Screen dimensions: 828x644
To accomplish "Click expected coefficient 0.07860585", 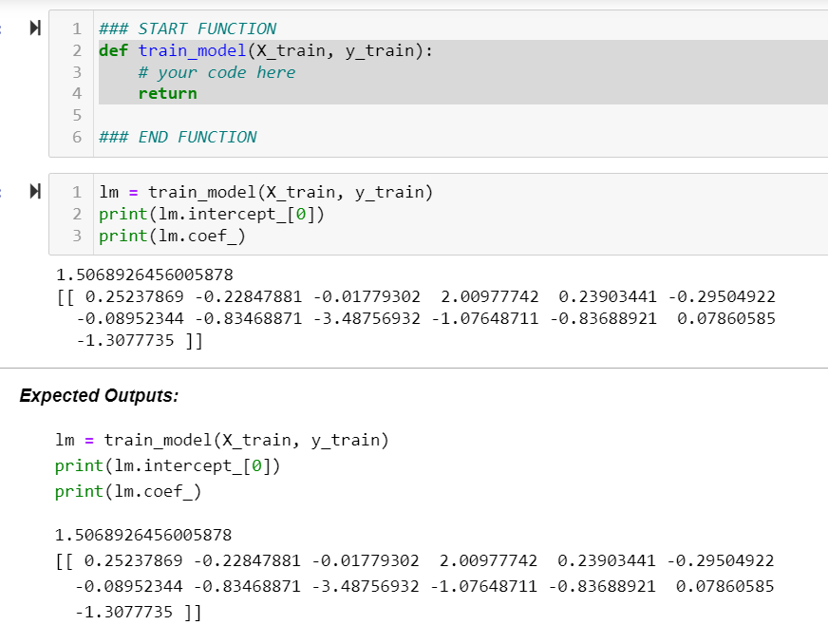I will tap(724, 586).
